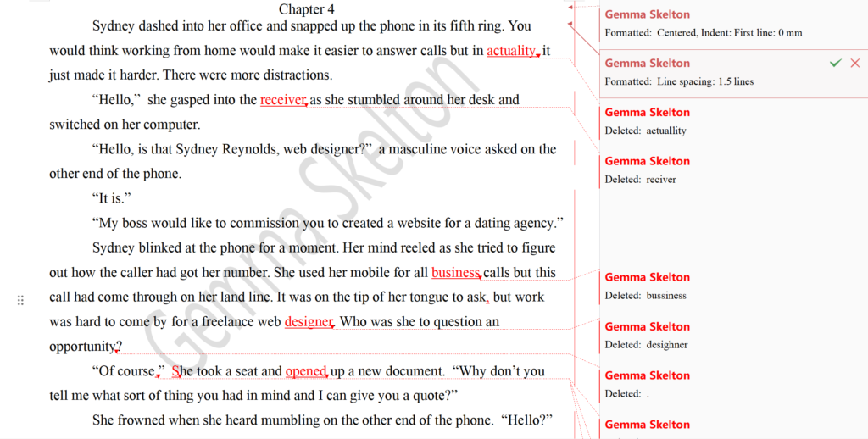Image resolution: width=868 pixels, height=439 pixels.
Task: Click the phrase 'fifth ring' in the first line
Action: point(477,26)
